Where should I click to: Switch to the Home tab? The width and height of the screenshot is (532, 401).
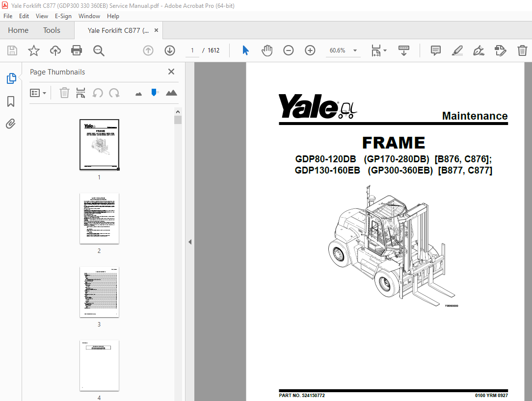click(18, 30)
